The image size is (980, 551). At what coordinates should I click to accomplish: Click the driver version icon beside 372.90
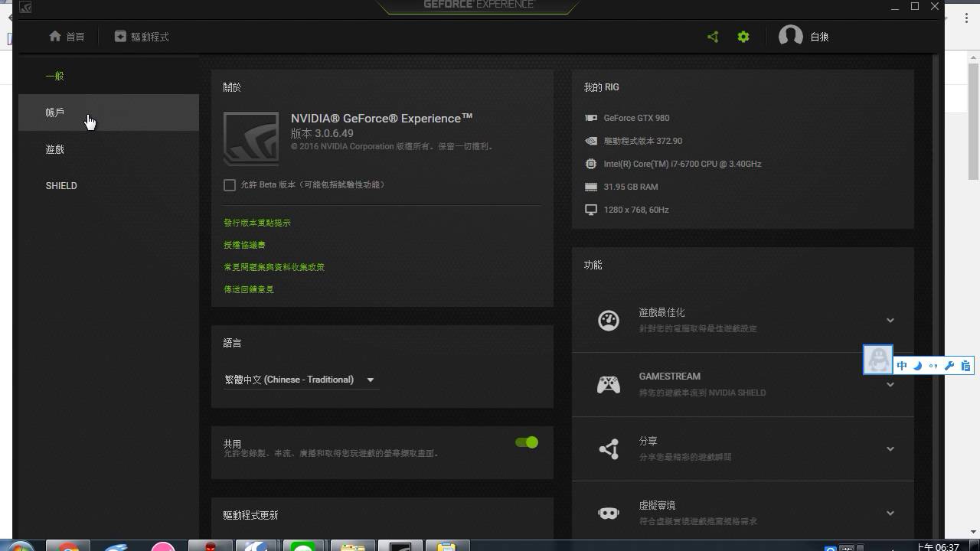[591, 141]
